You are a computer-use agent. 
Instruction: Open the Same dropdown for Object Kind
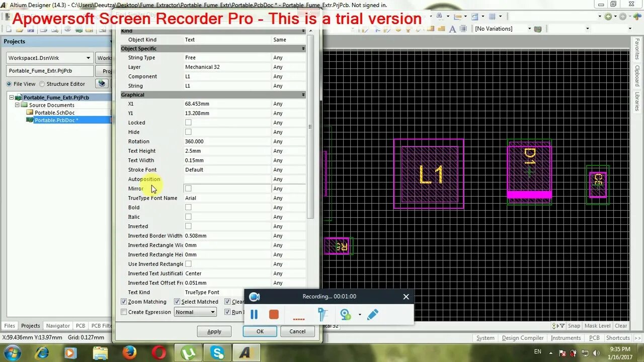288,40
